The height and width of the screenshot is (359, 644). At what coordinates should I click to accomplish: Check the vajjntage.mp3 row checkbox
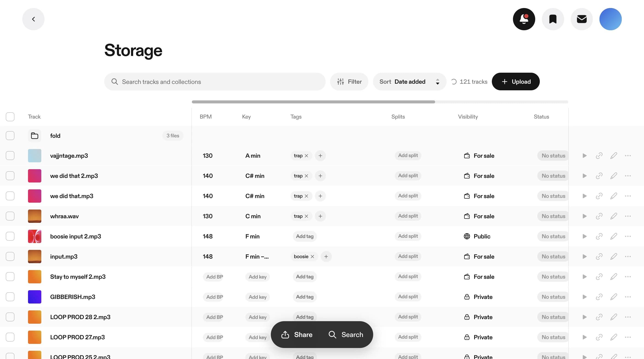click(x=10, y=155)
